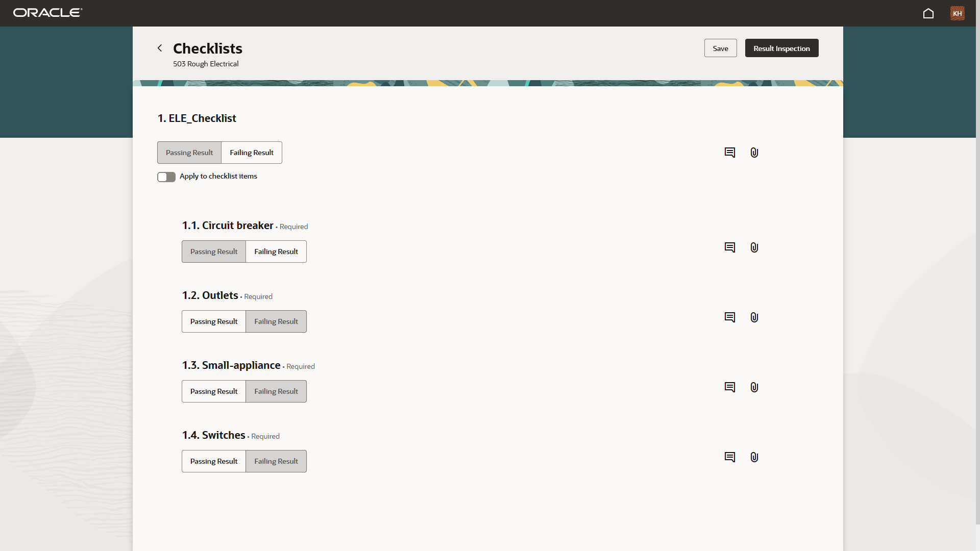
Task: Click the Result Inspection button
Action: 781,48
